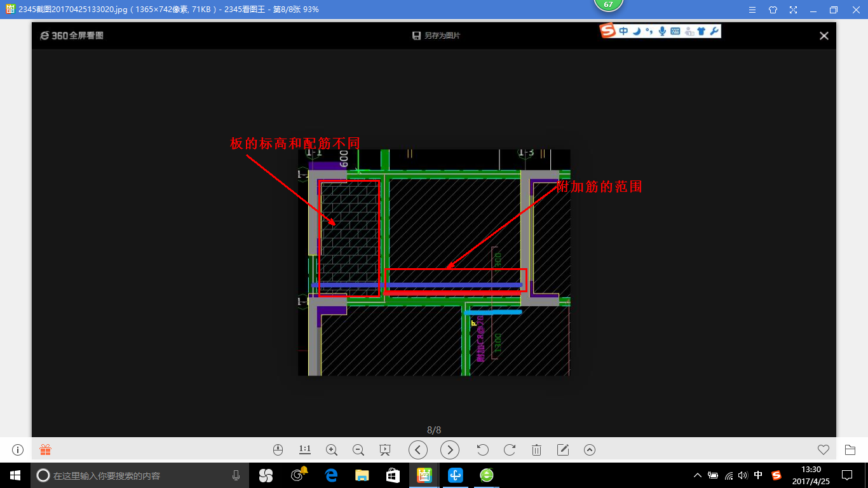Click the image info icon in bottom toolbar

[x=18, y=450]
